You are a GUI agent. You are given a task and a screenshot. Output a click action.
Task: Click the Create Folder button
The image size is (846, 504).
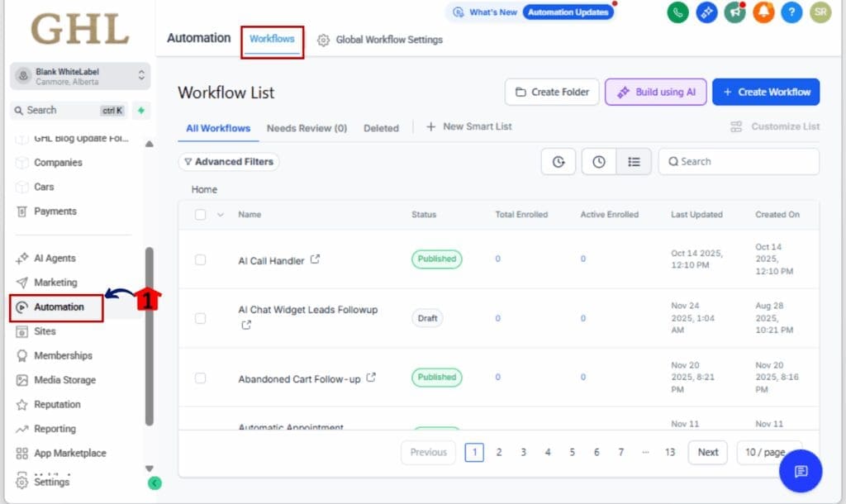[551, 93]
